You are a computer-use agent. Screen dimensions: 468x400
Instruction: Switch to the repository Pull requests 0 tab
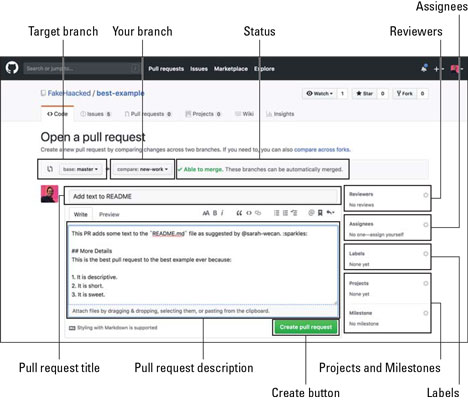point(148,114)
